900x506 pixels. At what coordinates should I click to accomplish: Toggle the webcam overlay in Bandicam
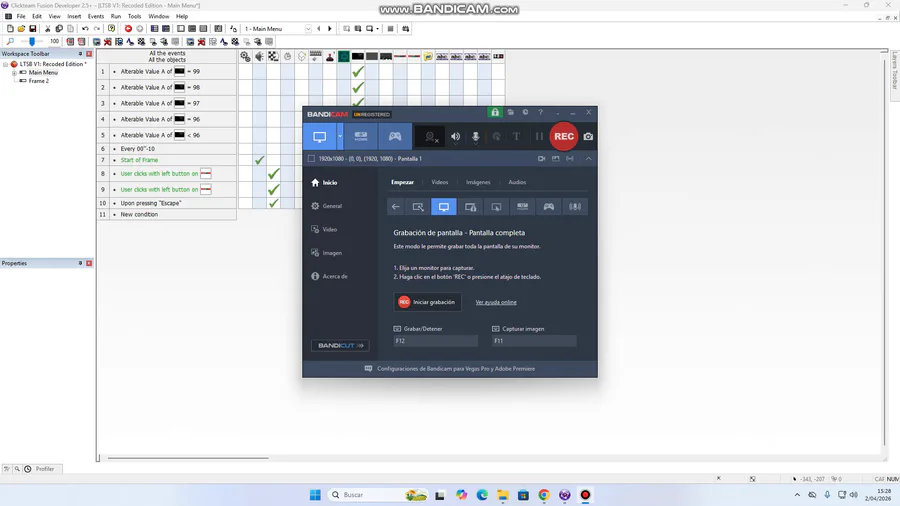click(x=430, y=137)
